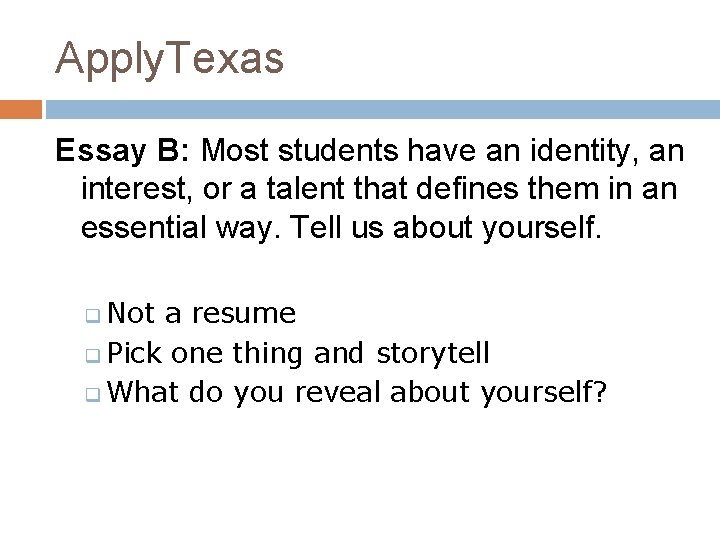The width and height of the screenshot is (720, 540).
Task: Click the orange accent block beside title bar
Action: (x=21, y=109)
